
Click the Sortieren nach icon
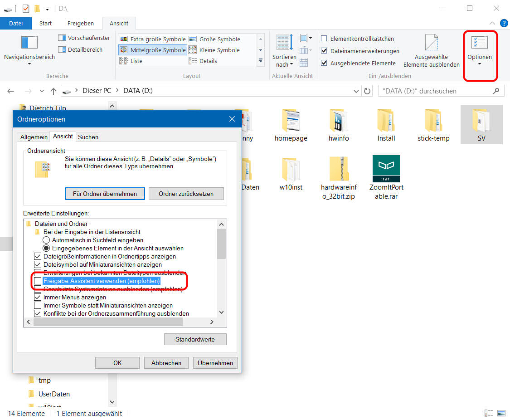click(284, 44)
